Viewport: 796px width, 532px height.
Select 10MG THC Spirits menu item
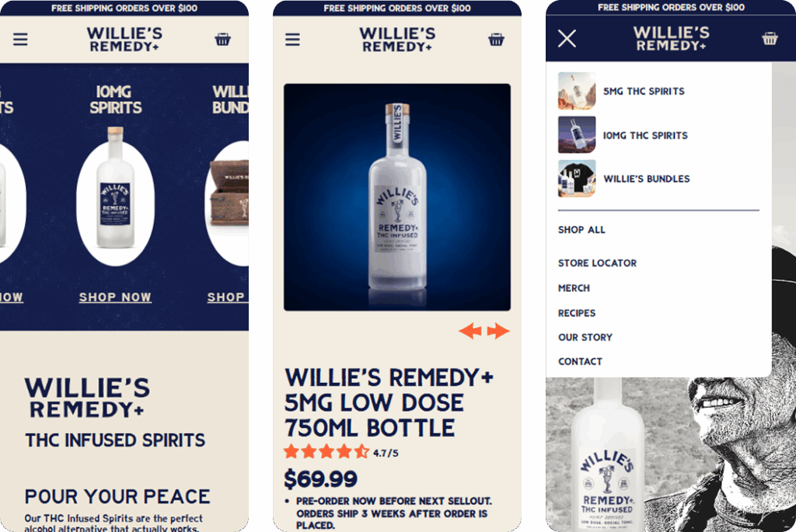645,135
